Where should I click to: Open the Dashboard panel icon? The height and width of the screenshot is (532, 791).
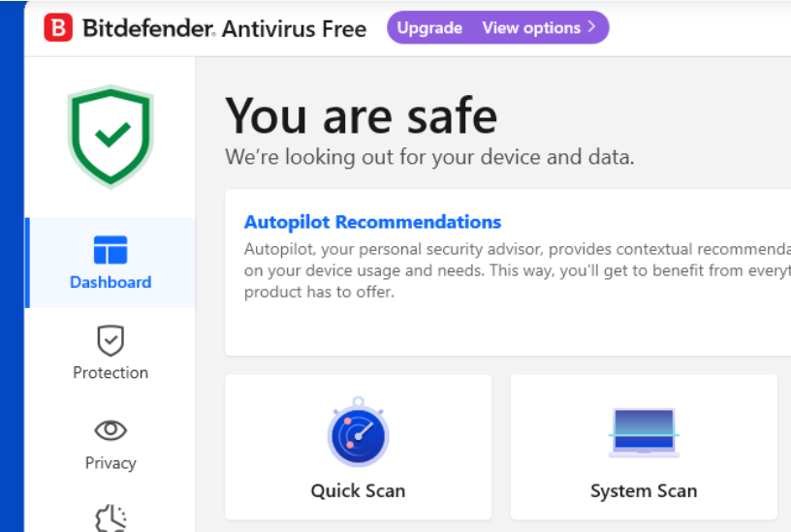pos(111,250)
